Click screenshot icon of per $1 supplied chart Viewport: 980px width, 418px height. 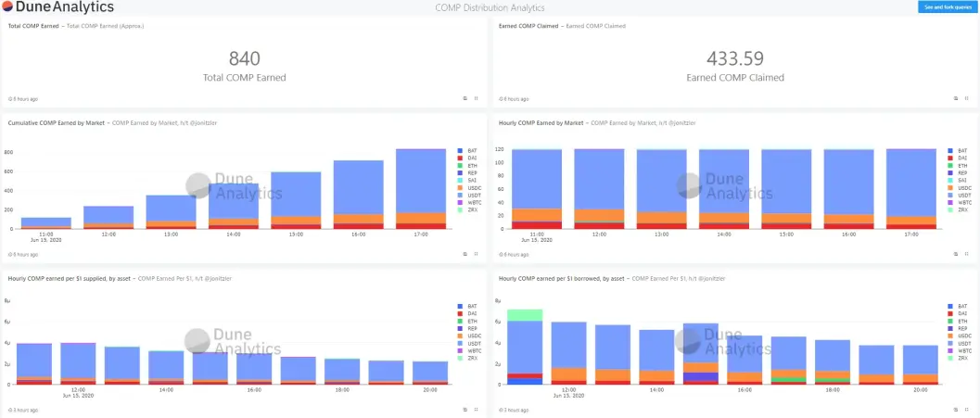coord(465,410)
